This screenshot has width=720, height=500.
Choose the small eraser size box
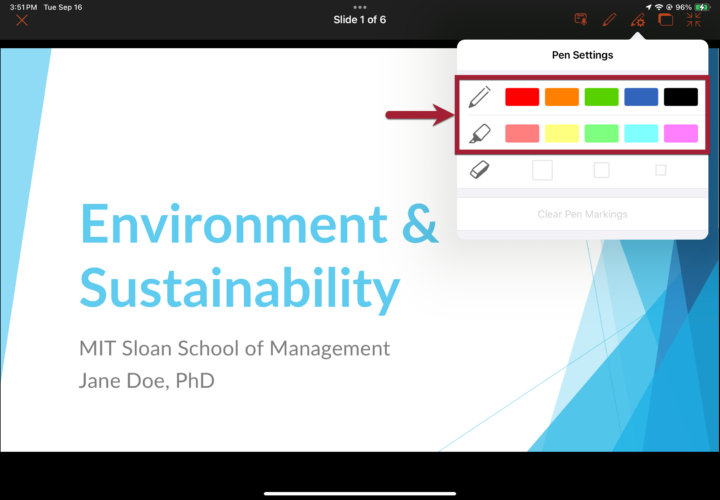[x=660, y=171]
